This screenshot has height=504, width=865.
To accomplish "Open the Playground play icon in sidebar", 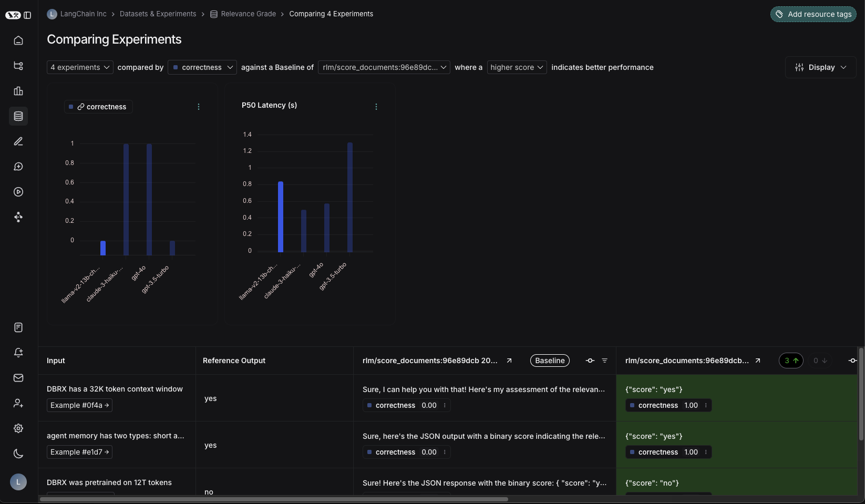I will (x=18, y=192).
